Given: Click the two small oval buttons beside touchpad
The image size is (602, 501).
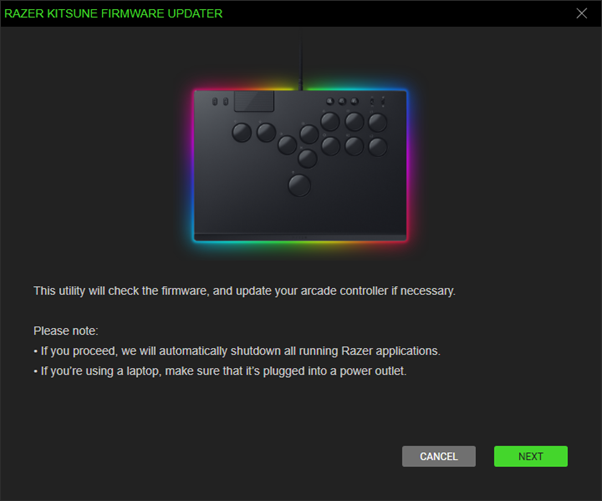Looking at the screenshot, I should click(x=220, y=101).
